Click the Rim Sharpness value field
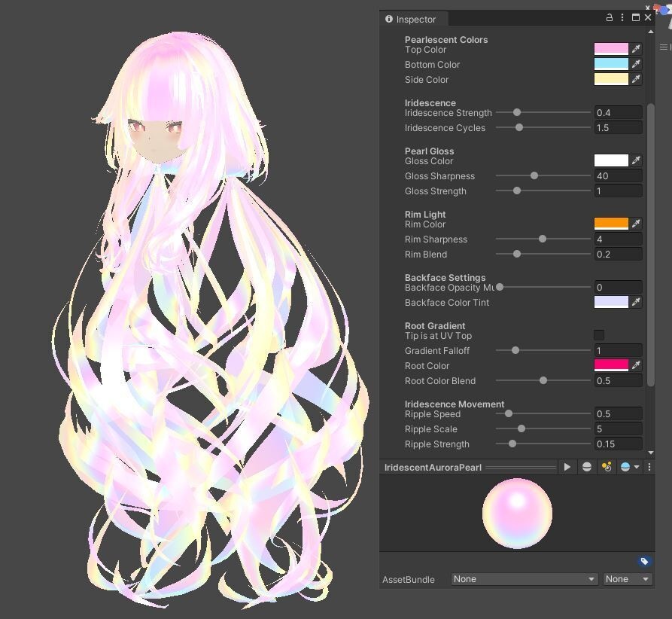This screenshot has width=672, height=619. tap(618, 239)
